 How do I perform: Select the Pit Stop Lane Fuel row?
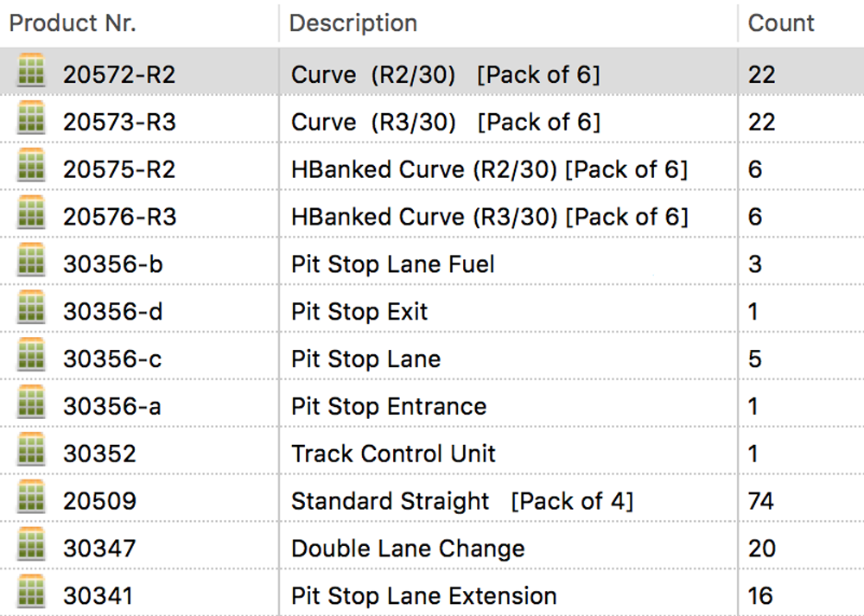432,264
